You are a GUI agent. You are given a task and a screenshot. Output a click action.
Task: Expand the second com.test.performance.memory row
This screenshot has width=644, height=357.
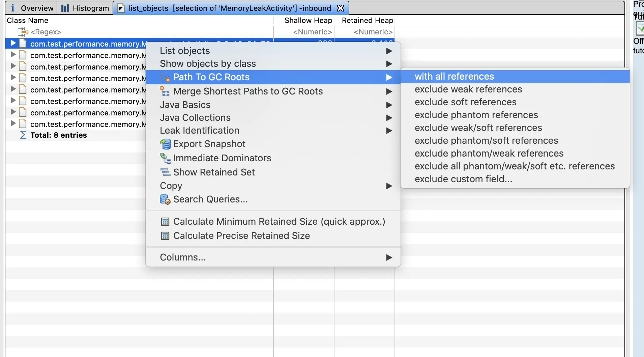point(13,55)
